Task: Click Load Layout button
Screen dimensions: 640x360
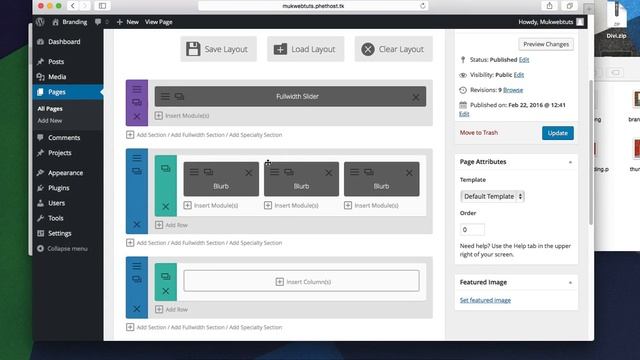Action: coord(305,49)
